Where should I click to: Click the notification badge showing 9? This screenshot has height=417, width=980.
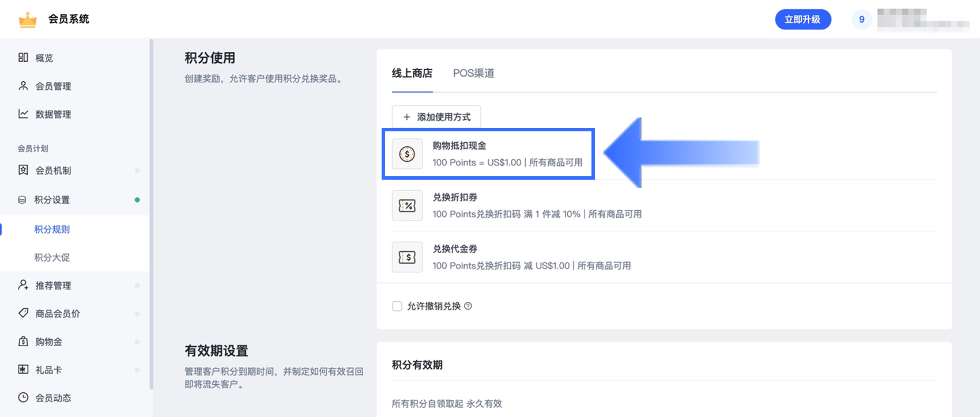(x=862, y=20)
